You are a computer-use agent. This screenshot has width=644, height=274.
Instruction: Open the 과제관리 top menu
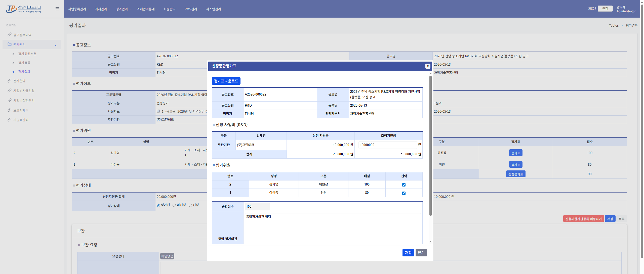pos(101,9)
